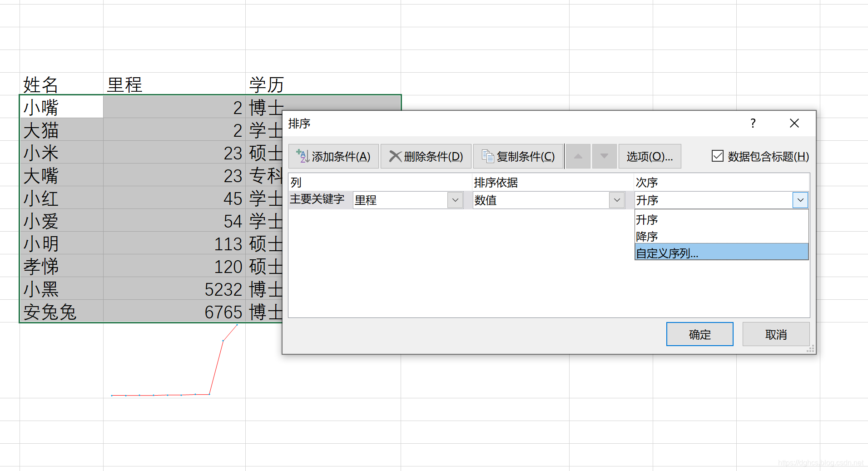Collapse the 升序 order dropdown arrow
The image size is (868, 471).
point(800,200)
